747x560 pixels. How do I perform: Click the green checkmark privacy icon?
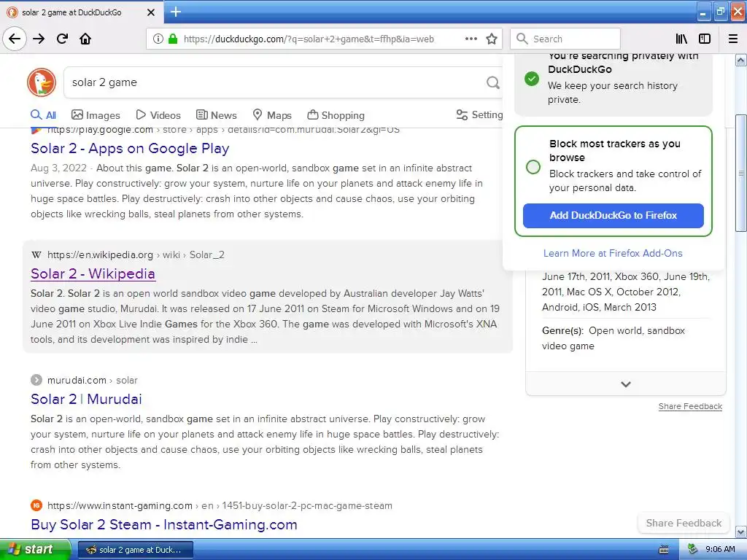[532, 79]
